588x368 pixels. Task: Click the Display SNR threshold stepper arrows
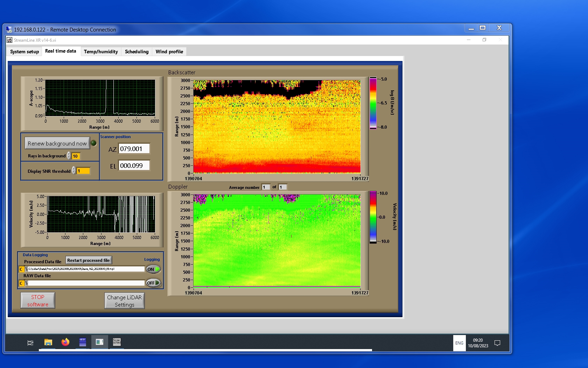click(x=74, y=171)
